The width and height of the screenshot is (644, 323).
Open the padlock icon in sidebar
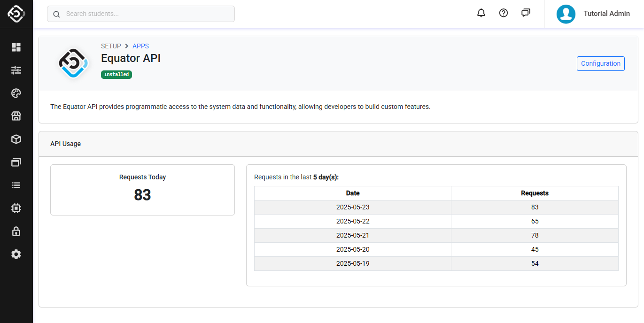16,231
